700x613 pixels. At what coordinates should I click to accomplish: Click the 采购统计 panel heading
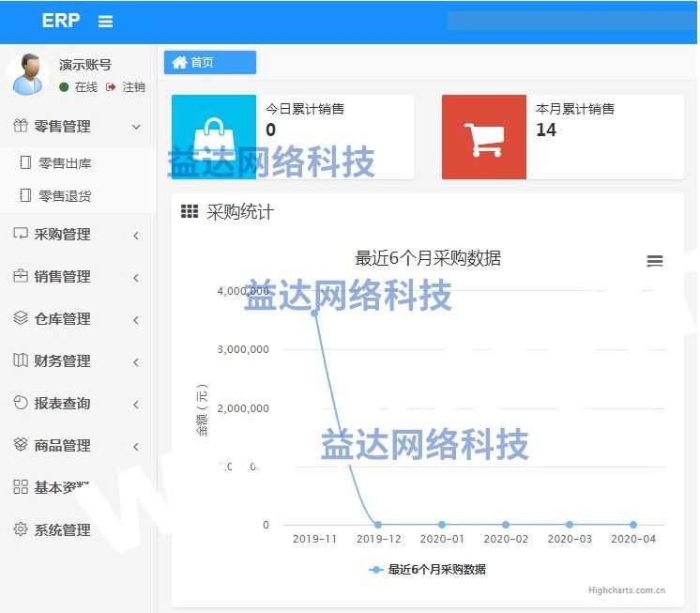pos(239,211)
